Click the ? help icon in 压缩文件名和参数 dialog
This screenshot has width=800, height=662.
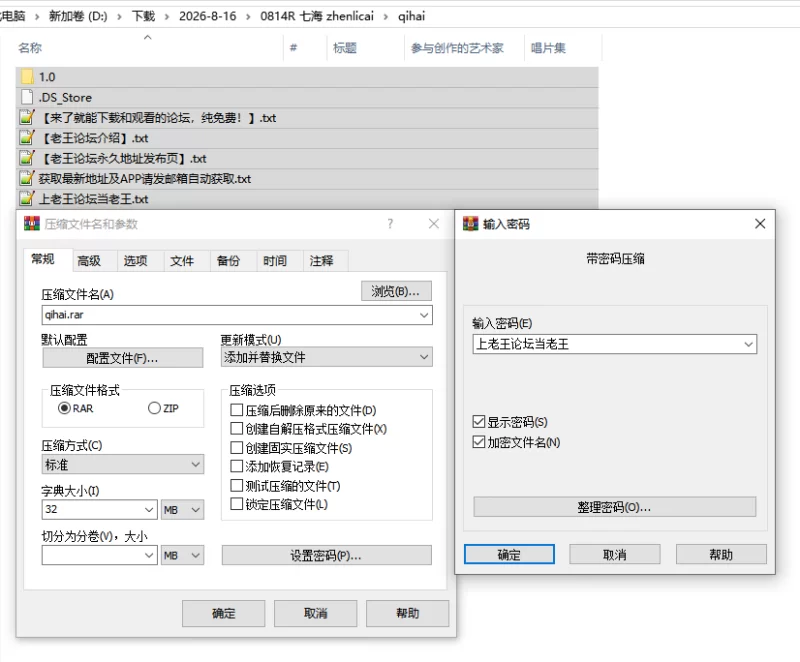click(x=390, y=223)
